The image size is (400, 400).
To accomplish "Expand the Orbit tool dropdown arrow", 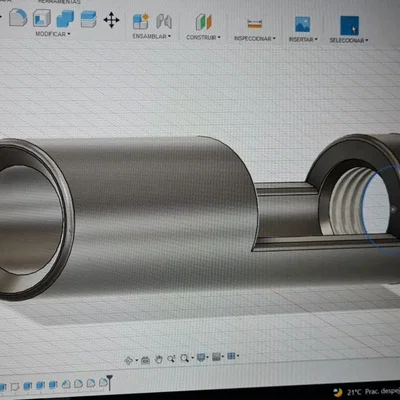I will pos(137,360).
